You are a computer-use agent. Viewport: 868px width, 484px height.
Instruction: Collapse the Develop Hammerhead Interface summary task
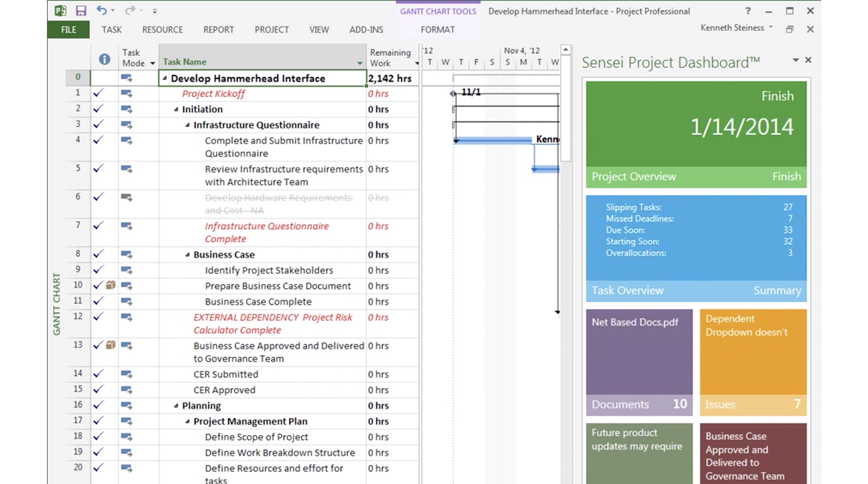pyautogui.click(x=165, y=78)
